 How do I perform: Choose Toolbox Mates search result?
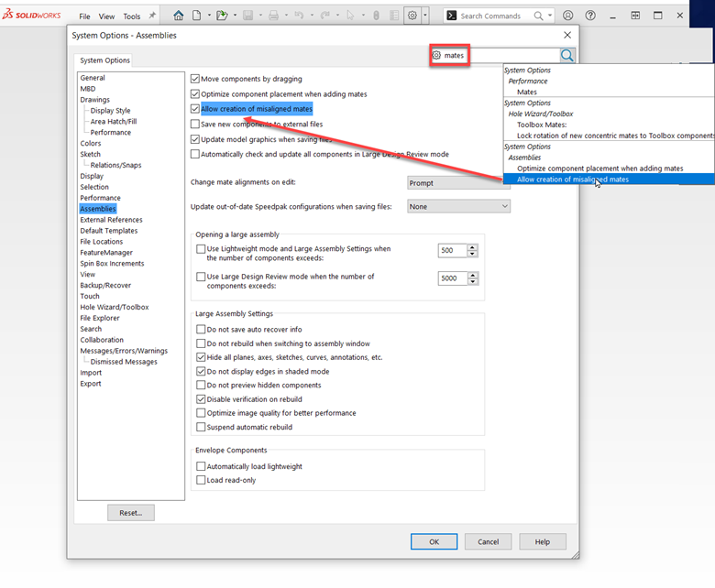[x=542, y=125]
